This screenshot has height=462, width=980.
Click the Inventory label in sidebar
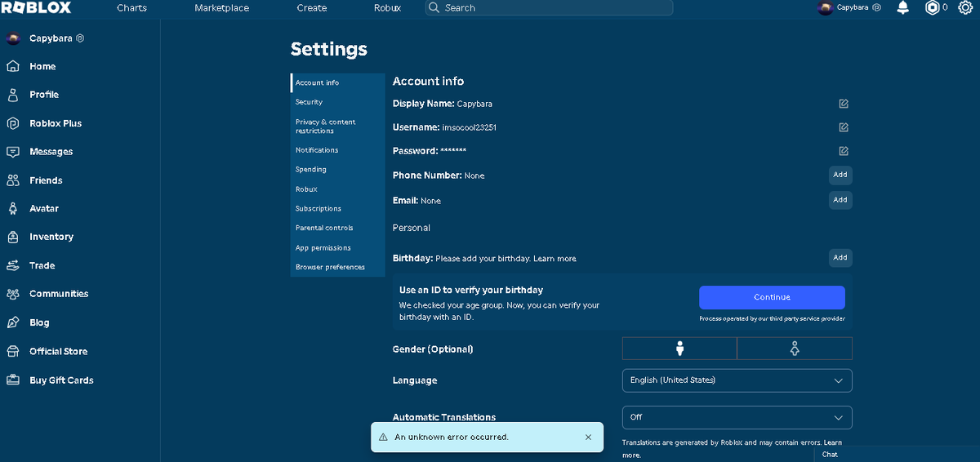[x=51, y=237]
